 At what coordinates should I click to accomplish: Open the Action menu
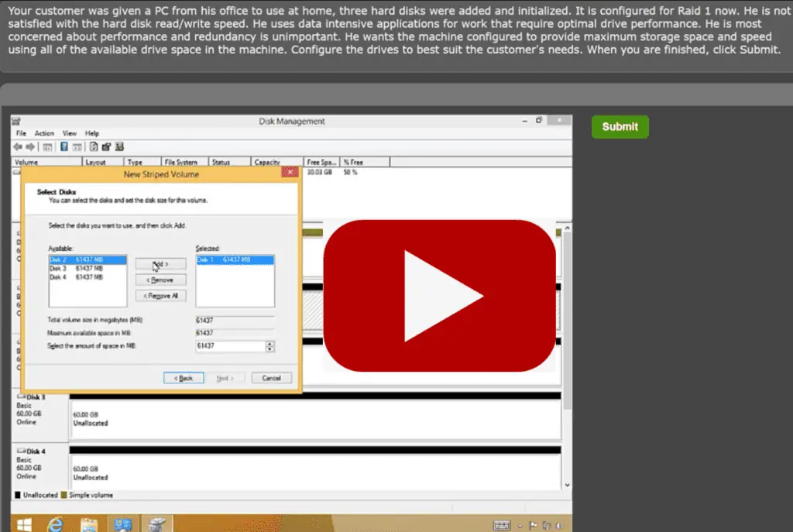(44, 133)
